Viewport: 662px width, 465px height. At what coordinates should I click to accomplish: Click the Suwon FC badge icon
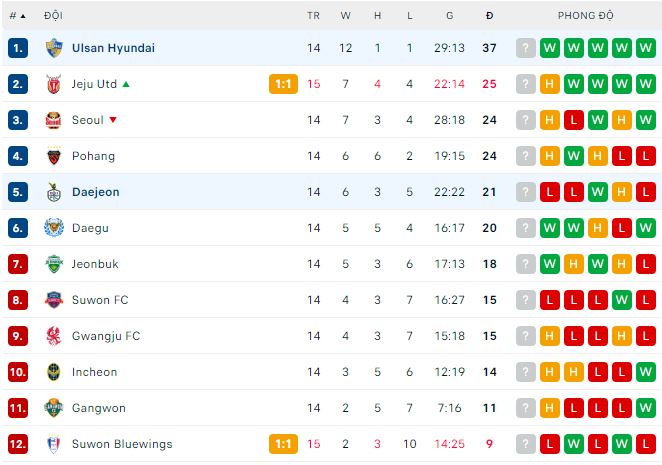click(x=54, y=300)
